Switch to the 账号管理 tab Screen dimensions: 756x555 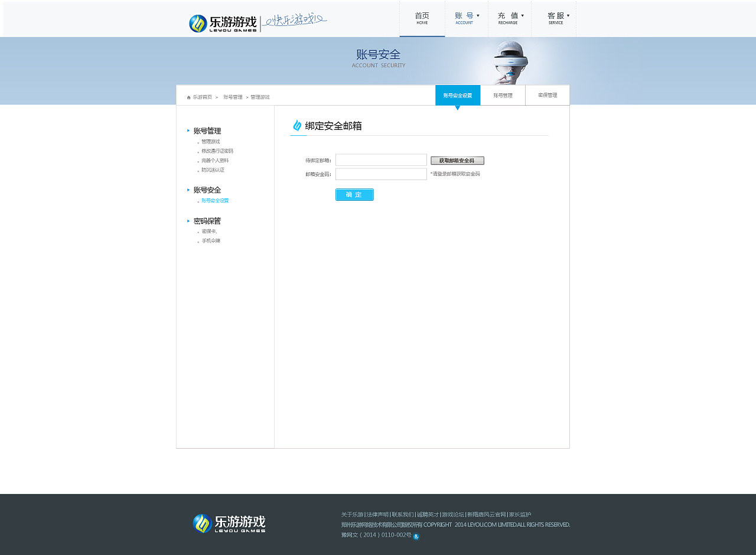pos(503,95)
